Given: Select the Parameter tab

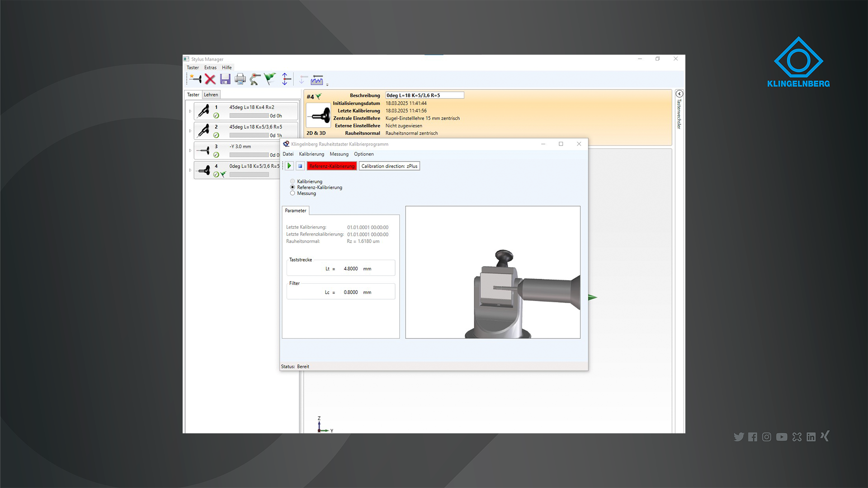Looking at the screenshot, I should tap(296, 211).
